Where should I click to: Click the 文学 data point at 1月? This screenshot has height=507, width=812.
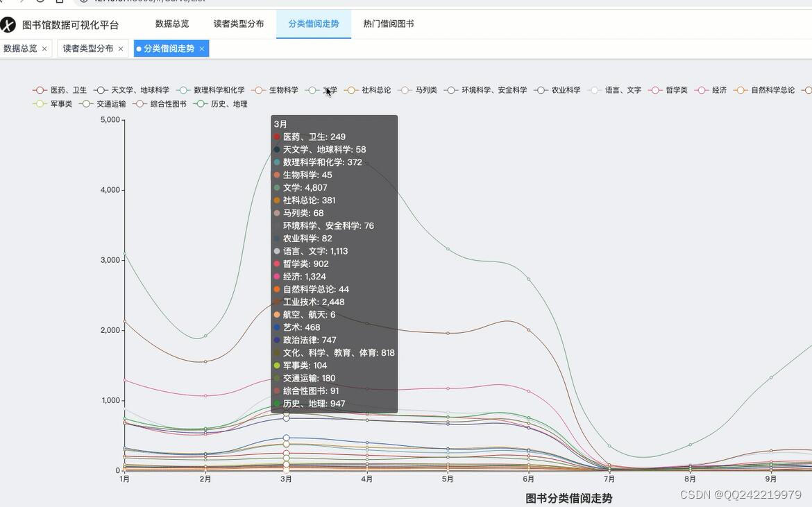click(x=125, y=253)
